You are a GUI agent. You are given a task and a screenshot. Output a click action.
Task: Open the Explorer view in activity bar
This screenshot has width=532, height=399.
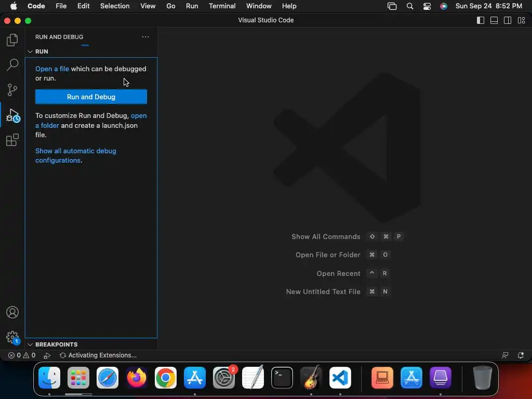12,40
